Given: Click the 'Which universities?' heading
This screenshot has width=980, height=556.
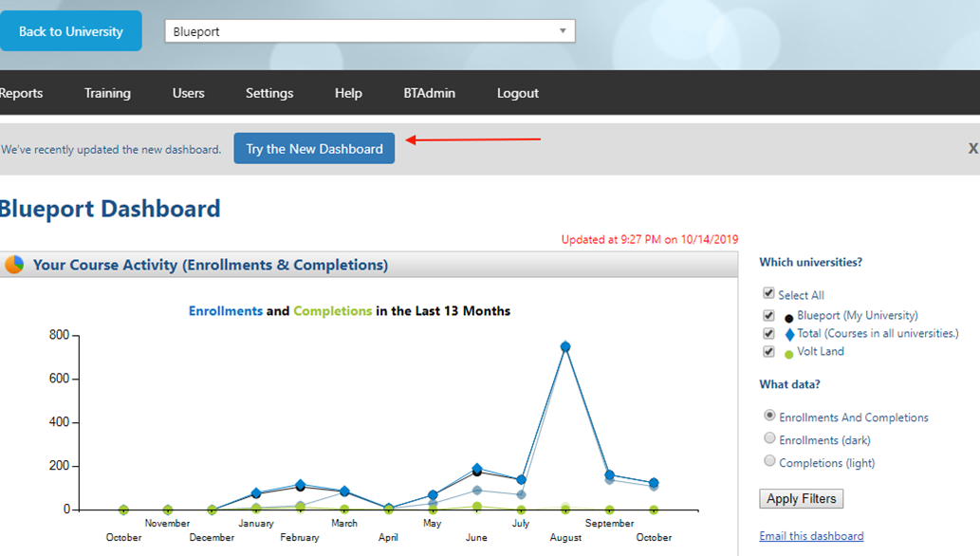Looking at the screenshot, I should coord(810,262).
